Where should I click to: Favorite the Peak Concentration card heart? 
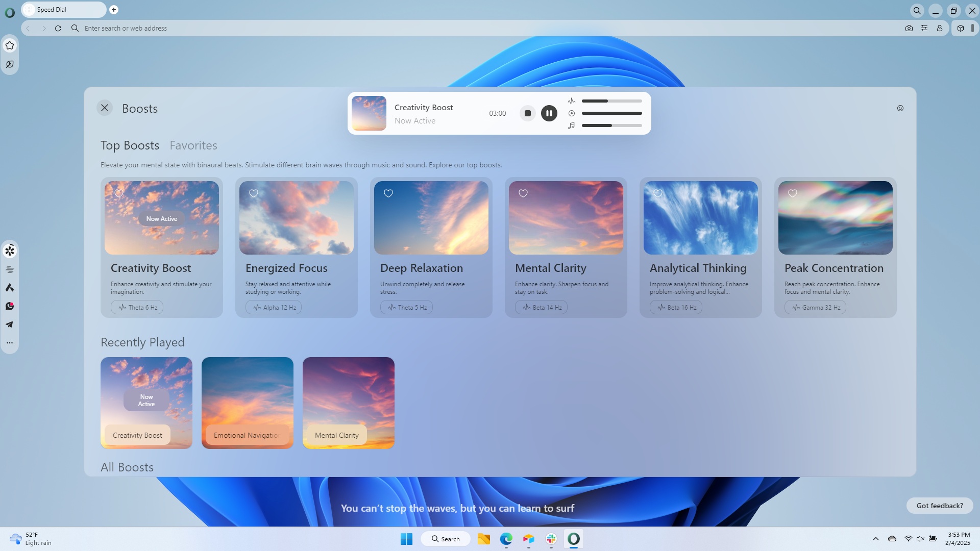(x=793, y=193)
